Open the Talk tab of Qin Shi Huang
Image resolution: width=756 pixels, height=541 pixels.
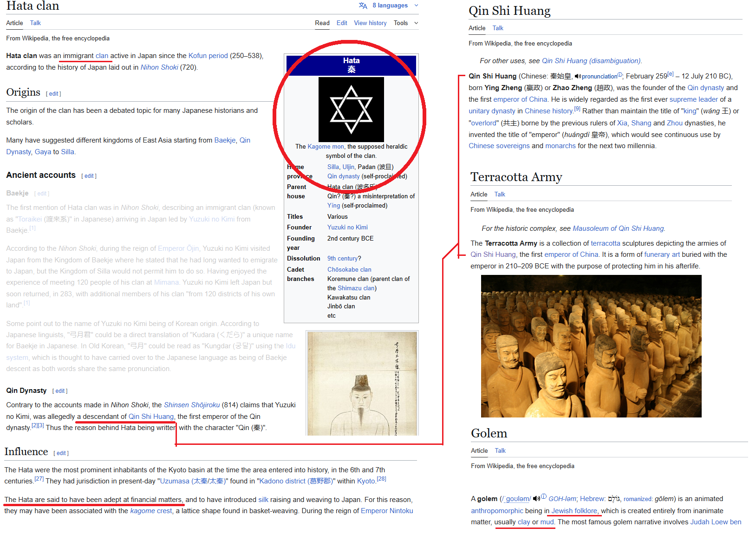[x=498, y=28]
